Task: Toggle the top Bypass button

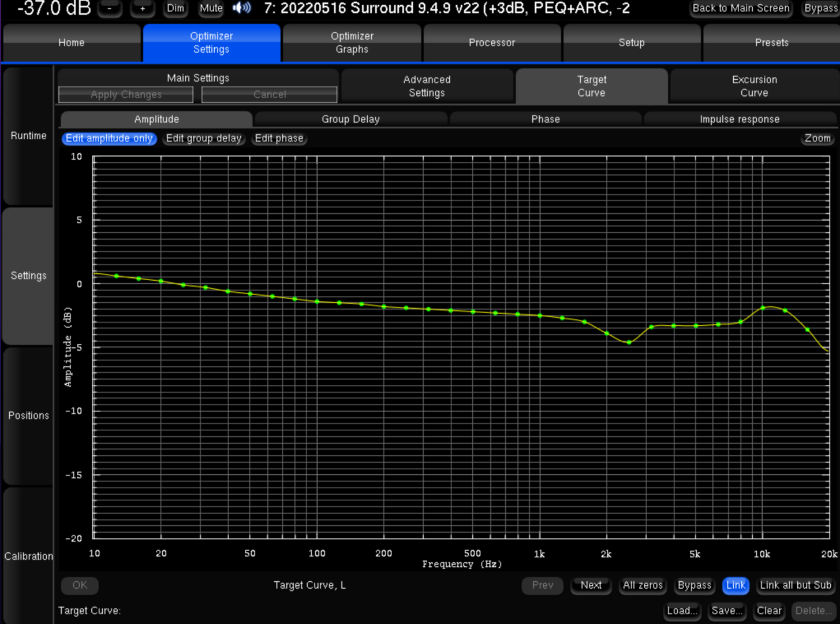Action: pos(820,8)
